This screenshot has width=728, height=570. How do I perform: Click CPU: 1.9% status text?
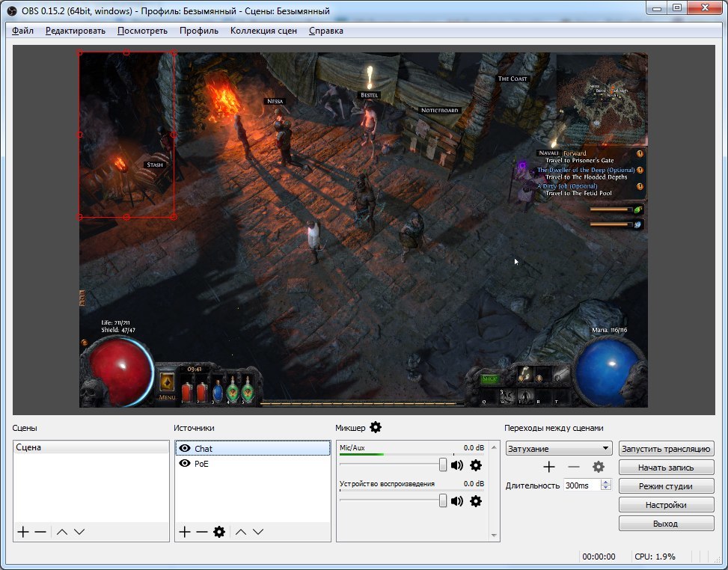pos(655,557)
